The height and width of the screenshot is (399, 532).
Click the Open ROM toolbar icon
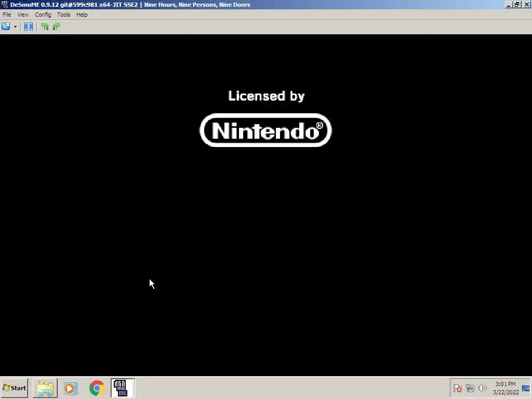6,26
